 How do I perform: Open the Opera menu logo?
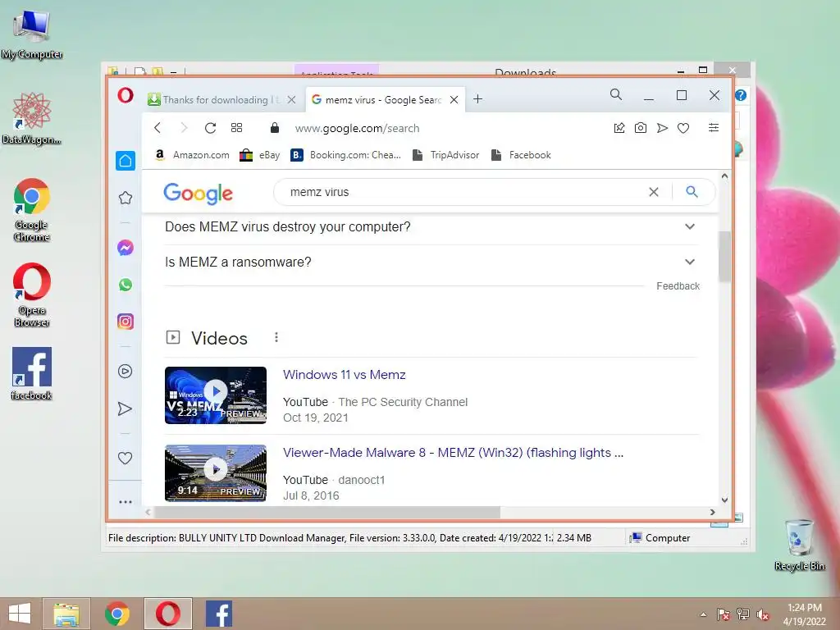click(x=126, y=96)
